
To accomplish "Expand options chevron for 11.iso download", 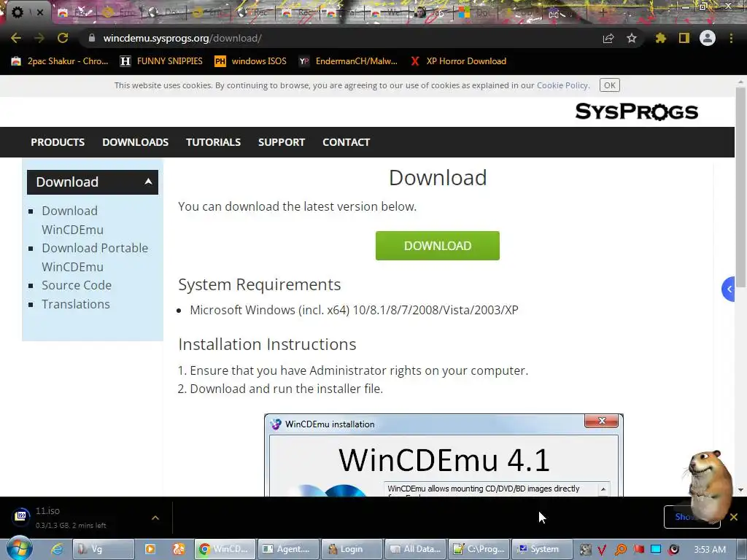I will pos(155,518).
